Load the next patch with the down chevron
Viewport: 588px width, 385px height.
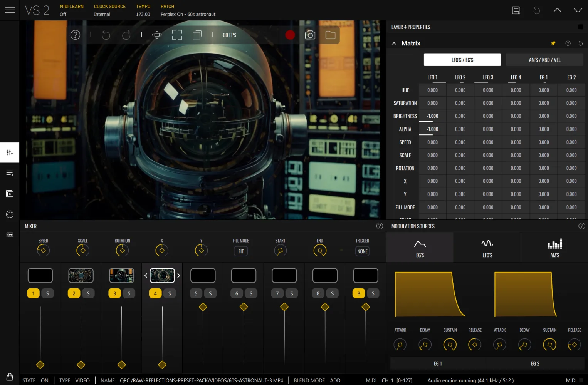(578, 10)
